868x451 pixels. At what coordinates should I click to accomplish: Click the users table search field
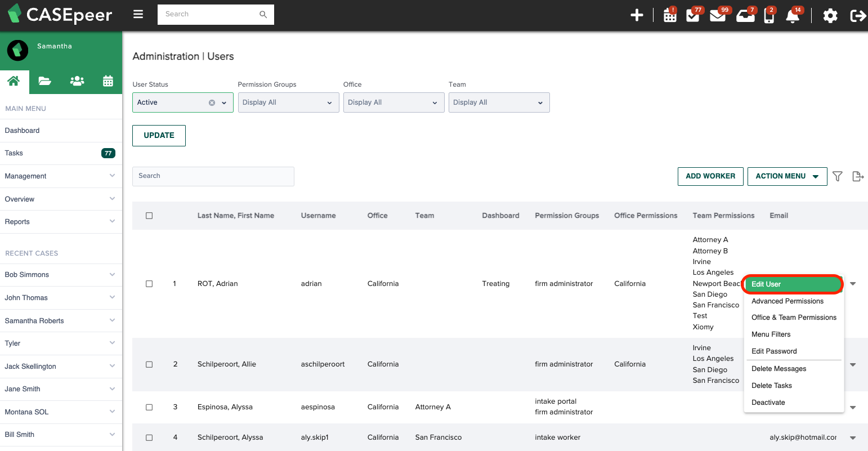(x=213, y=176)
